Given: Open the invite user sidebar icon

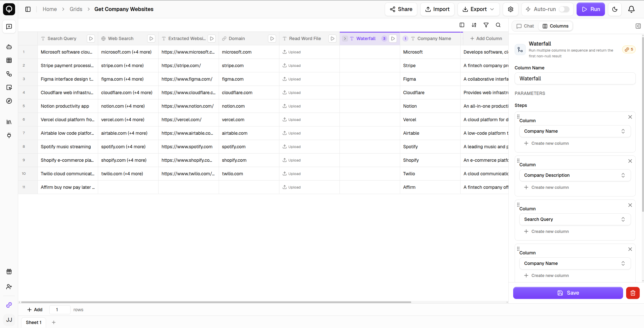Looking at the screenshot, I should tap(9, 287).
